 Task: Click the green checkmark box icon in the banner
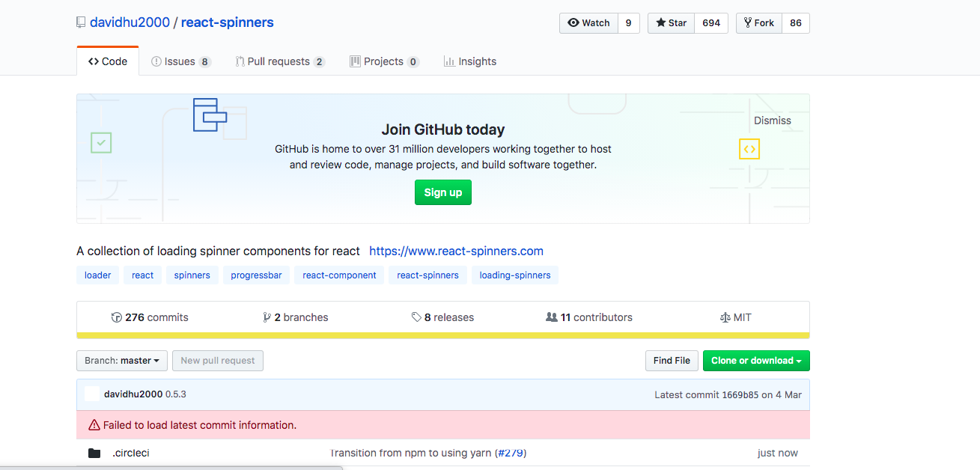pyautogui.click(x=101, y=142)
